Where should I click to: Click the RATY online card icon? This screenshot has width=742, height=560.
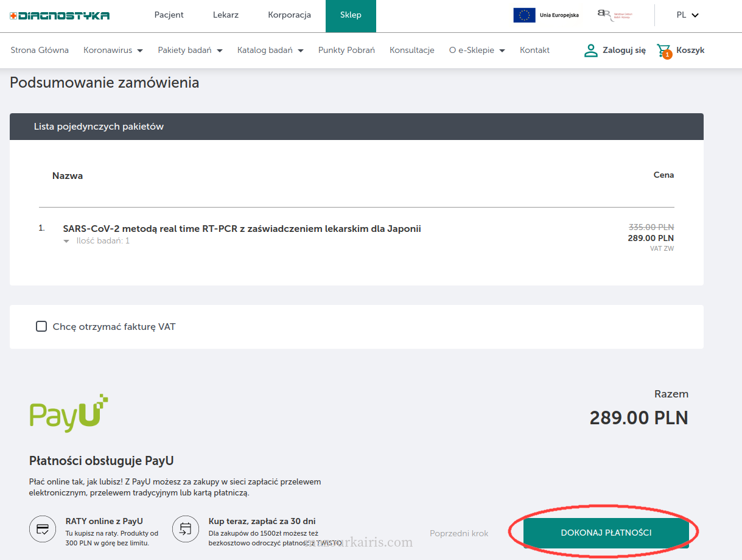tap(43, 528)
